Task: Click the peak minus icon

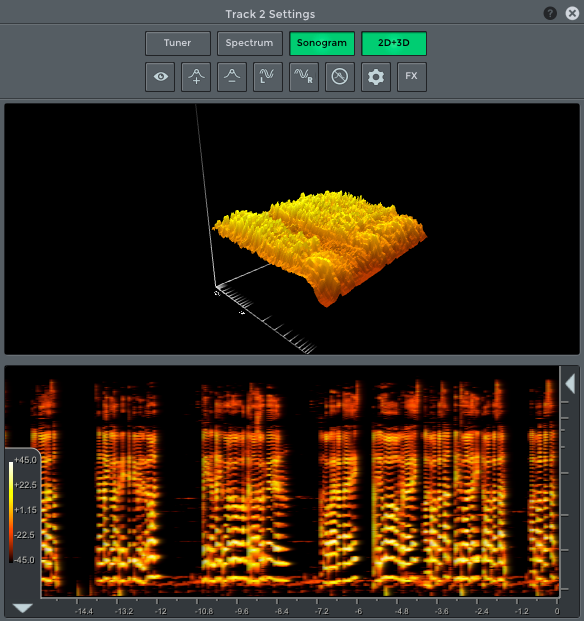Action: tap(232, 76)
